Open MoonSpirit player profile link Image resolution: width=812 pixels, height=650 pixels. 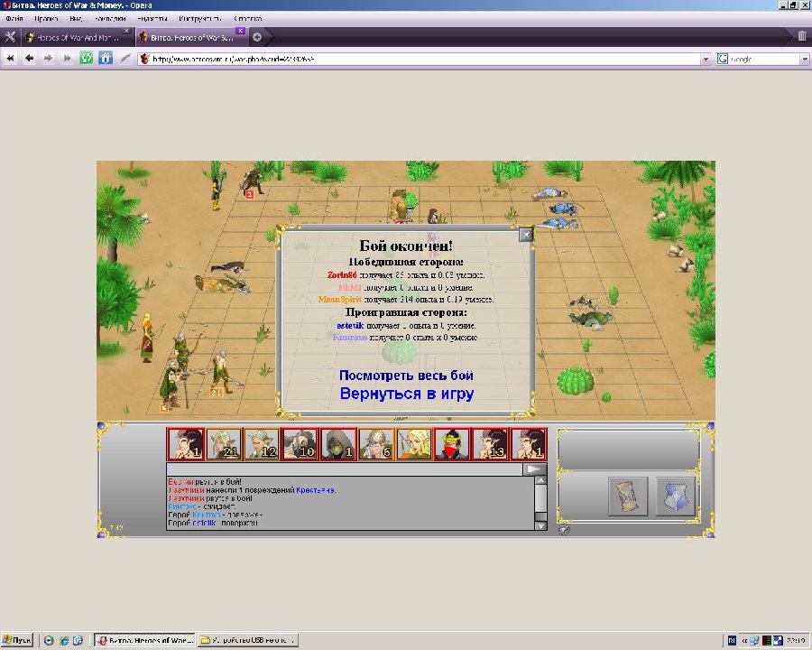point(339,299)
